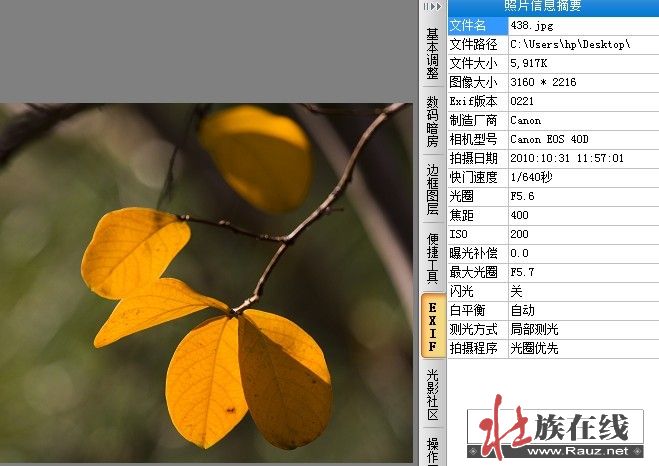The width and height of the screenshot is (659, 466).
Task: Switch to the 操作 tab at the bottom
Action: (432, 450)
